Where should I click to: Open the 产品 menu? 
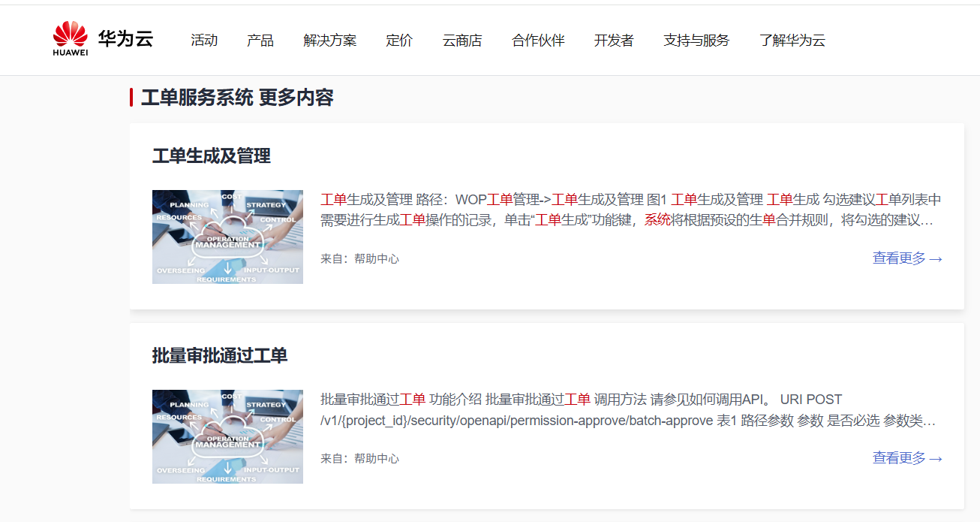(x=260, y=41)
